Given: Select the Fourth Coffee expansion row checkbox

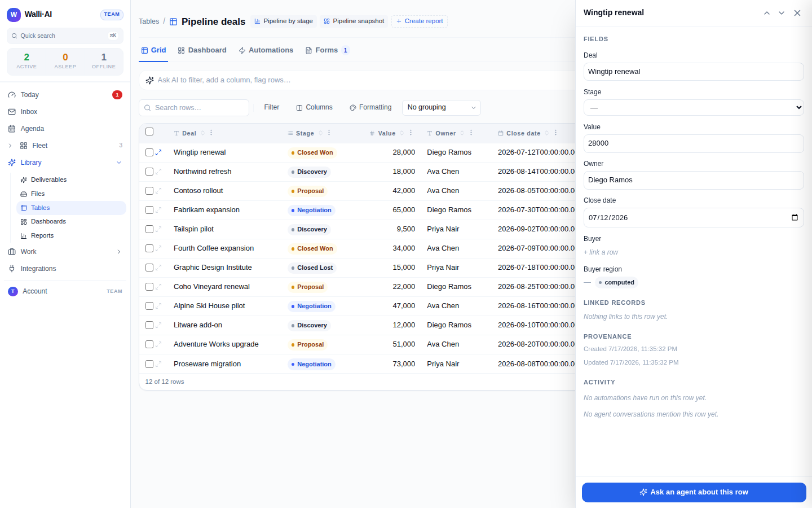Looking at the screenshot, I should (149, 248).
